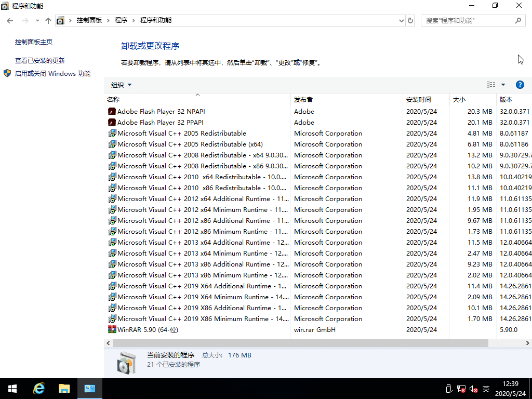This screenshot has height=399, width=532.
Task: Click the search magnifier icon
Action: pos(518,21)
